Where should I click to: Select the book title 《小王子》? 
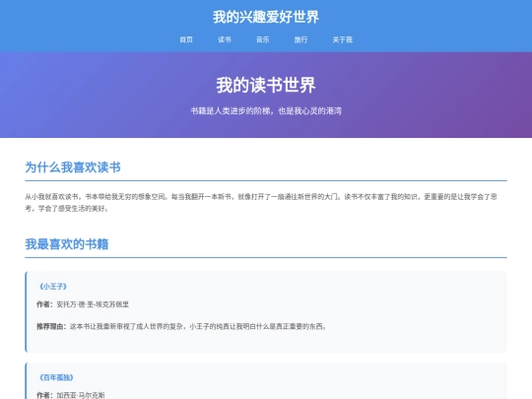click(53, 287)
